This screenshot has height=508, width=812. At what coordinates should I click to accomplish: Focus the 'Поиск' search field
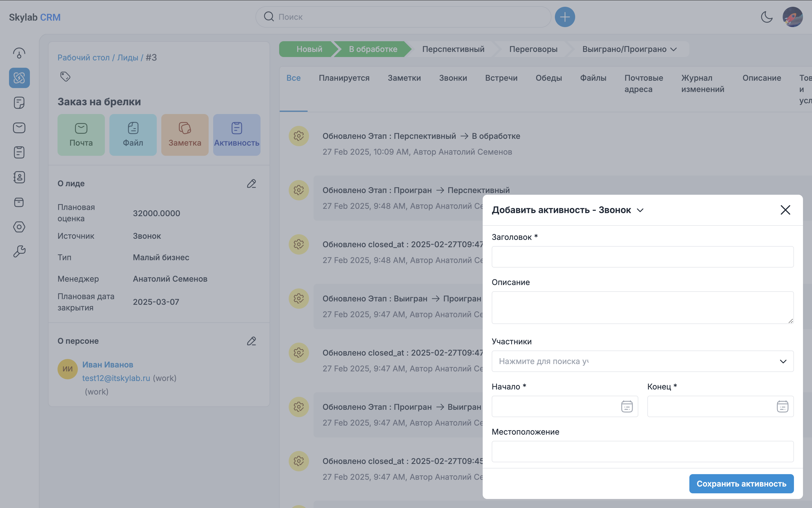[403, 17]
